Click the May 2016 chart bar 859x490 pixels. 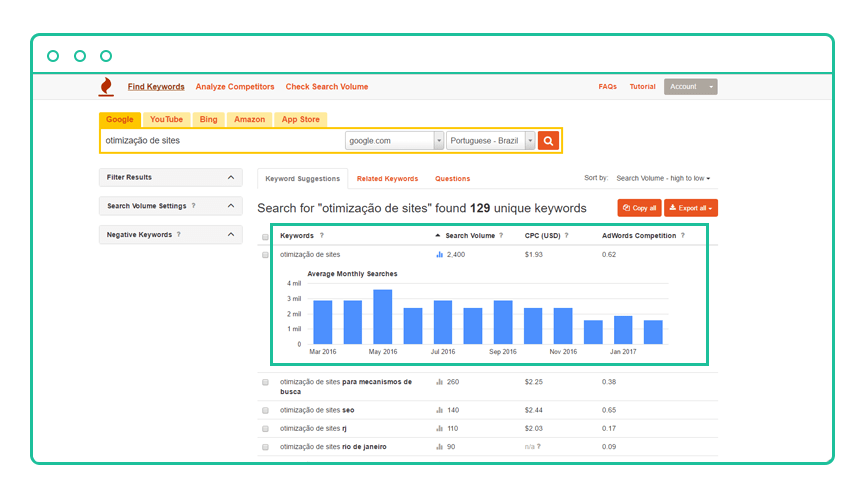(x=383, y=317)
